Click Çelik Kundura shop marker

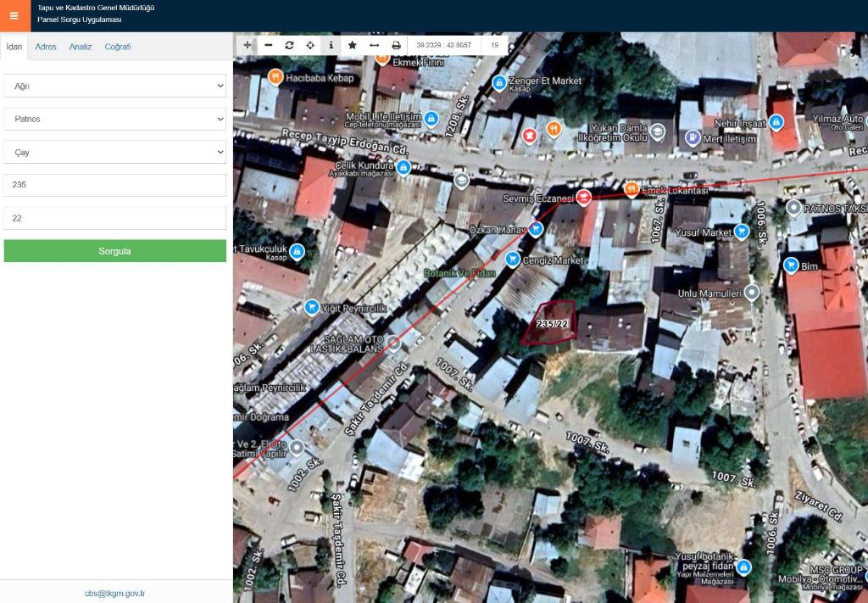(x=403, y=167)
